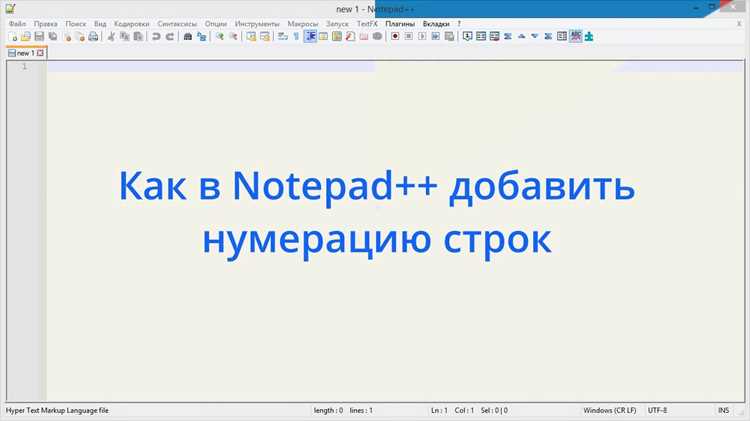Click line number 1 in the margin
This screenshot has width=750, height=421.
tap(24, 66)
